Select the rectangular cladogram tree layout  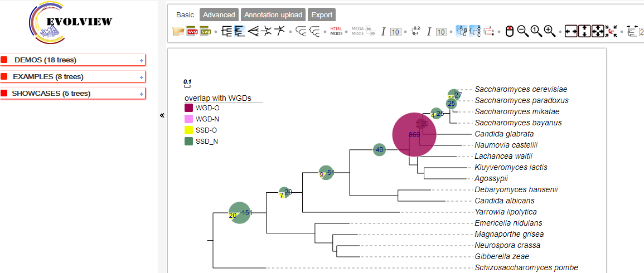(227, 32)
